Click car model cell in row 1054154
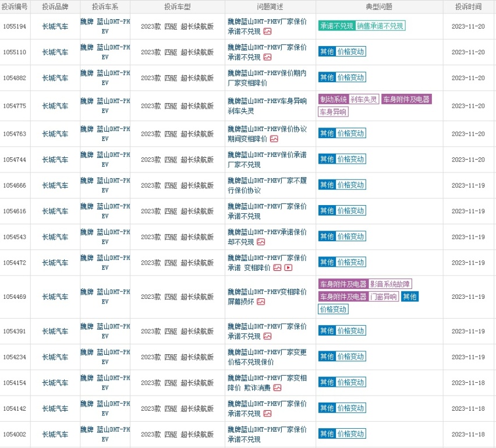Image resolution: width=496 pixels, height=448 pixels. pyautogui.click(x=178, y=383)
